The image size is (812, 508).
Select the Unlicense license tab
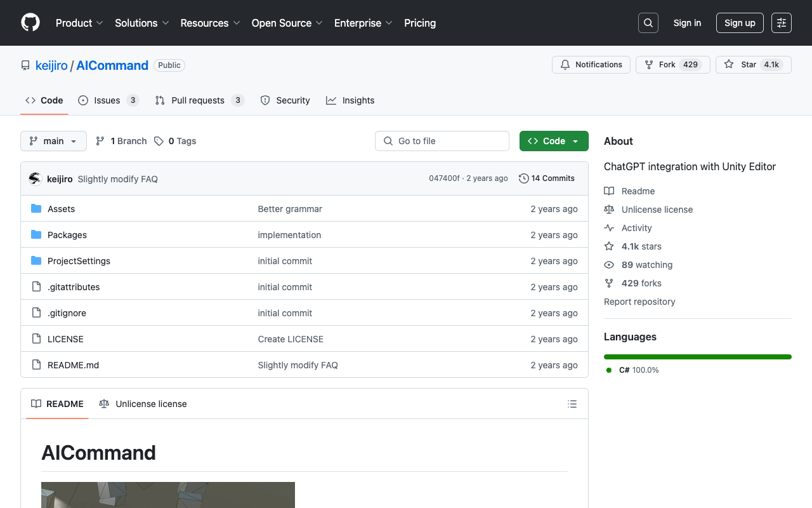coord(143,404)
